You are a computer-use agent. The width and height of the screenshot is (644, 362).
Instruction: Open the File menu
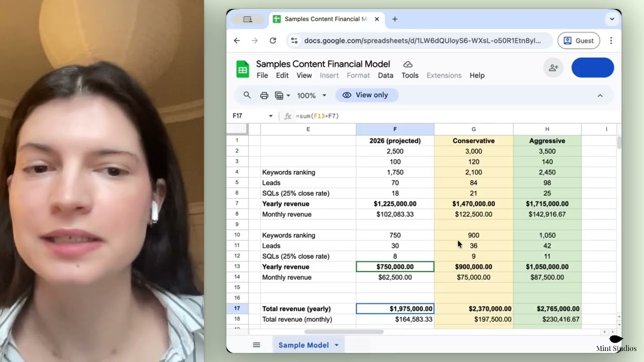pyautogui.click(x=262, y=75)
